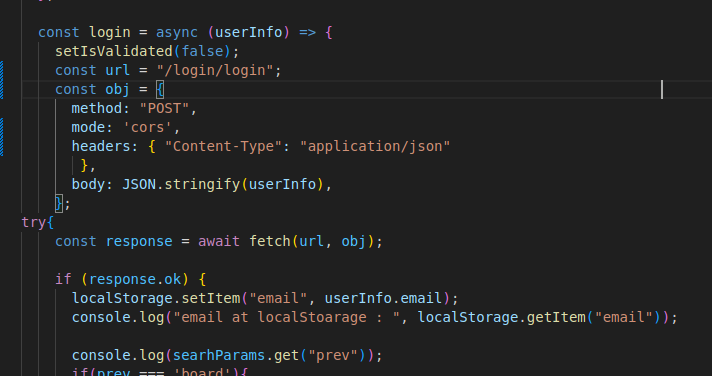Viewport: 712px width, 376px height.
Task: Click the "Content-Type" header key
Action: point(223,146)
